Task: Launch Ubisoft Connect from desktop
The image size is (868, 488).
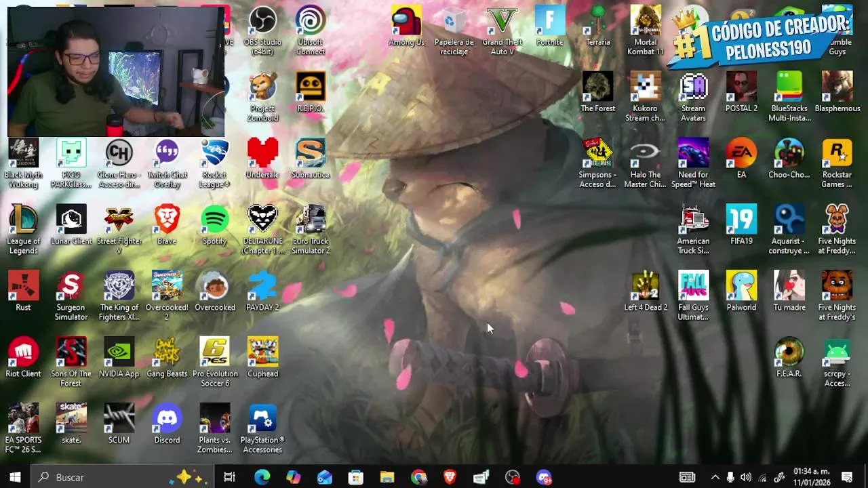Action: tap(311, 30)
